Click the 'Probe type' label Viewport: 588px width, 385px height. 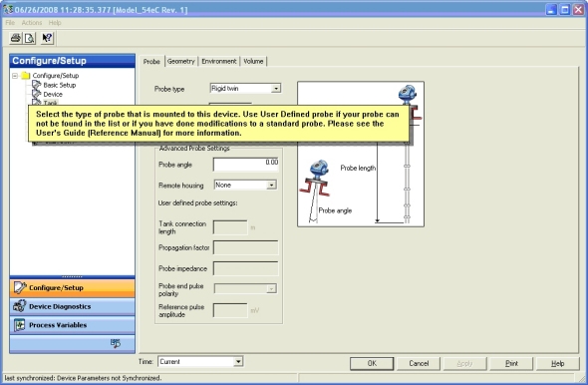[x=169, y=89]
